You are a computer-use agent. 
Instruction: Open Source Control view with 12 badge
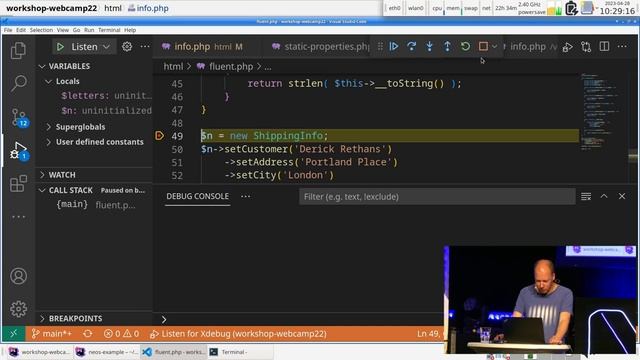pos(19,118)
